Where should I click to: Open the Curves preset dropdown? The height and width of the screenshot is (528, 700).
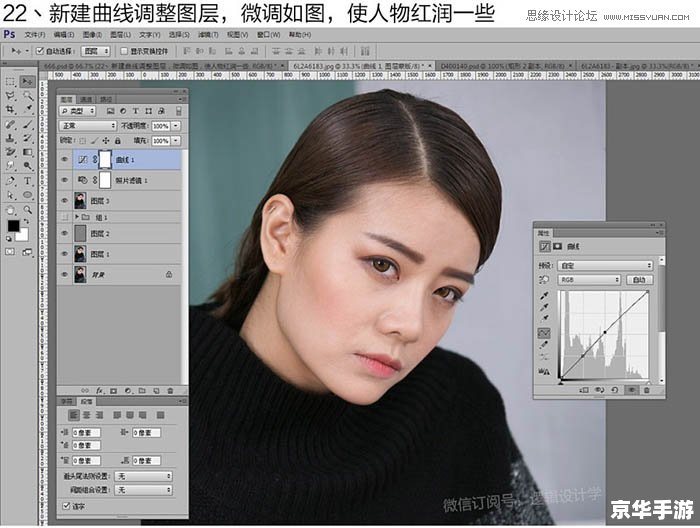pyautogui.click(x=605, y=265)
